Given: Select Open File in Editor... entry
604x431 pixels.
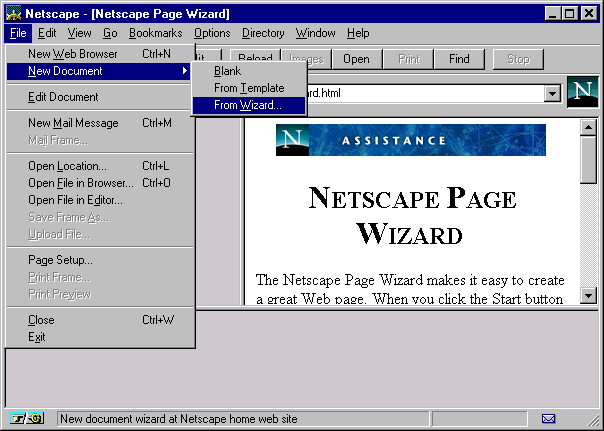Looking at the screenshot, I should [x=100, y=200].
